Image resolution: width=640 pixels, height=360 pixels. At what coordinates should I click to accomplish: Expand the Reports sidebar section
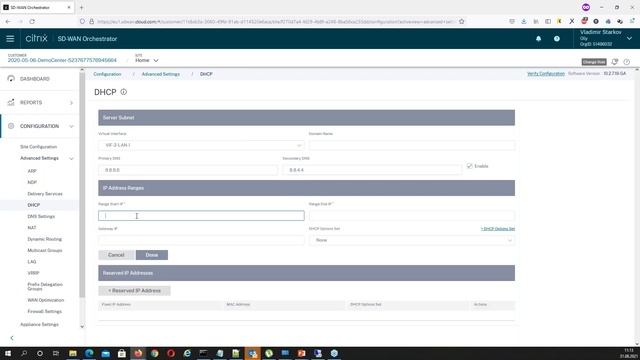coord(71,103)
